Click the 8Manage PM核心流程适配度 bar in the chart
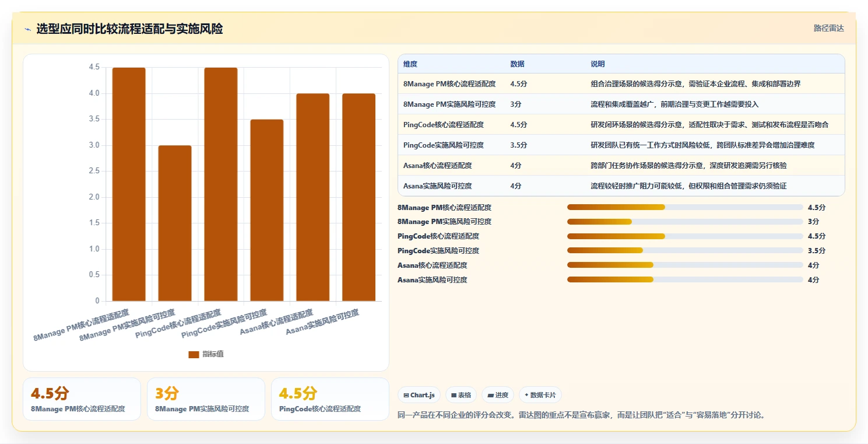Screen dimensions: 868x444 129,184
